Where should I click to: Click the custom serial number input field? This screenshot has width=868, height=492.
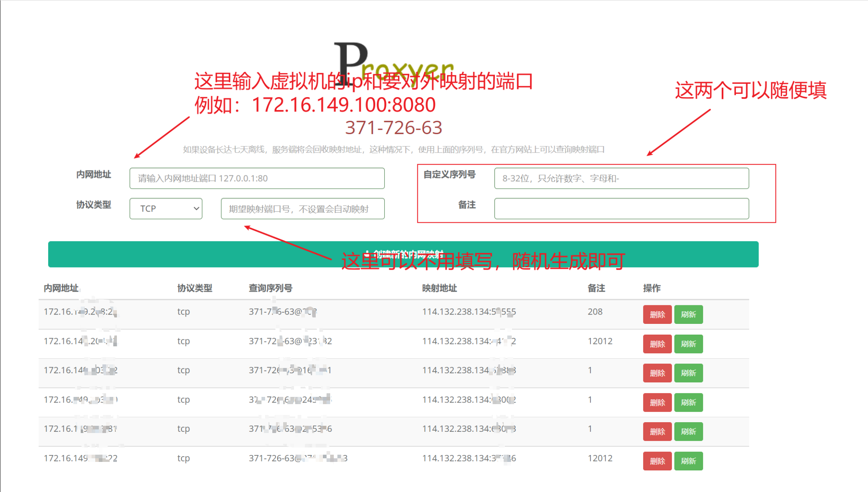click(621, 178)
